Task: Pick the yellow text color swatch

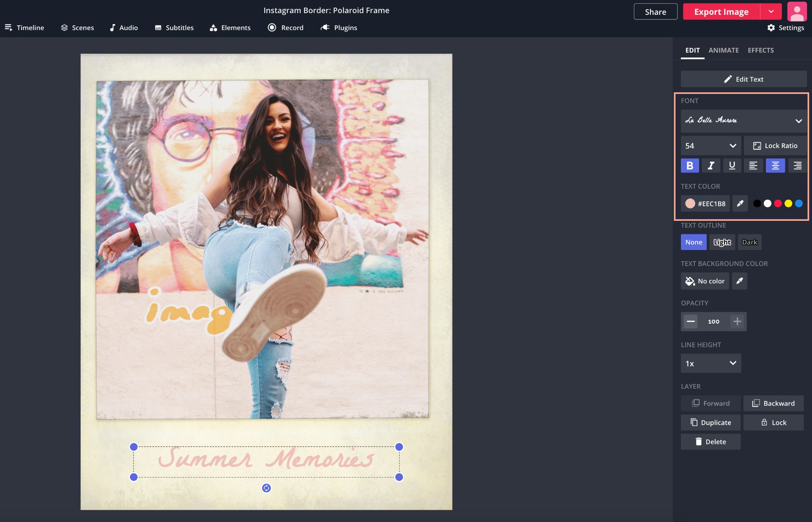Action: point(788,203)
